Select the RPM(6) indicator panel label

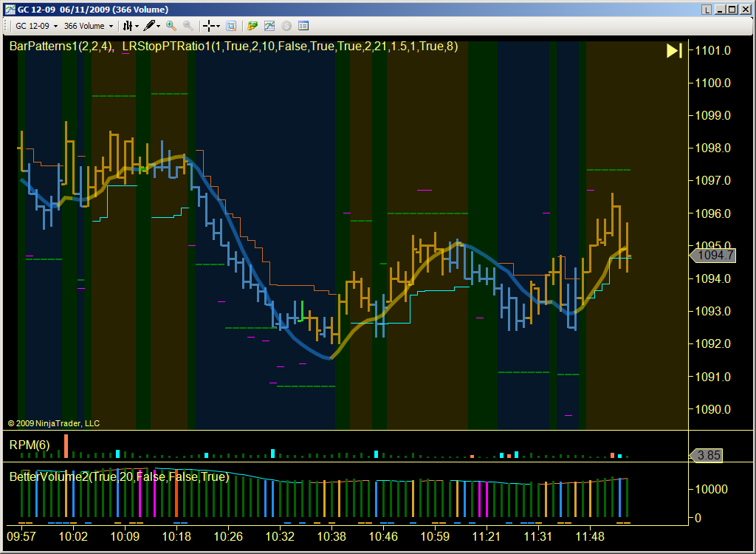point(30,445)
